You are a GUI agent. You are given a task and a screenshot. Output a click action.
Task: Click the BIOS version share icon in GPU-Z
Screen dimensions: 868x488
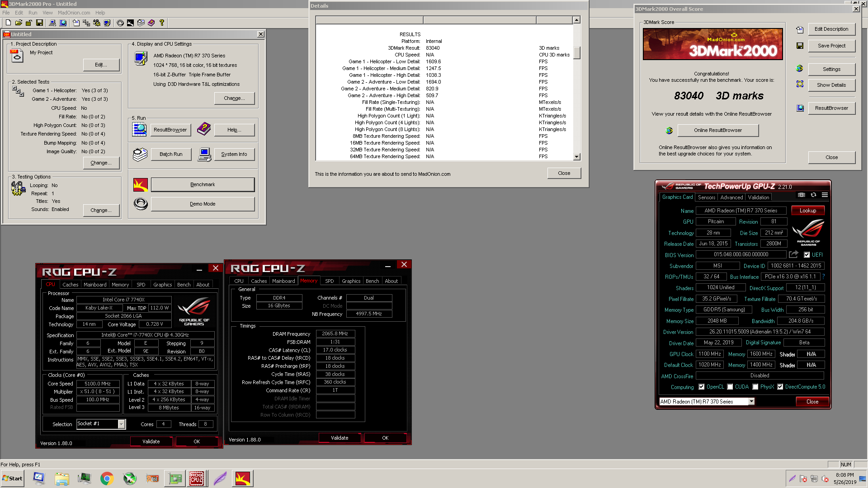(793, 254)
